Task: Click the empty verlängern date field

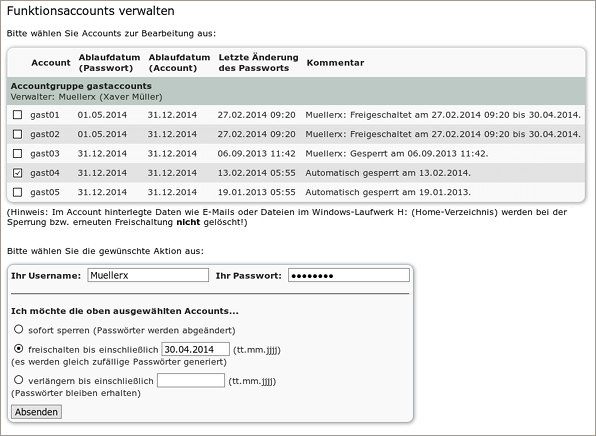Action: [x=191, y=380]
